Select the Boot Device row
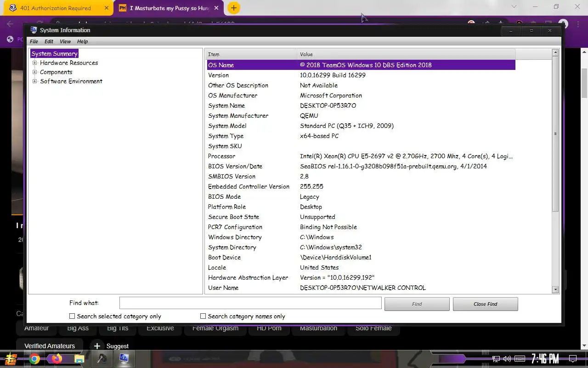 click(x=361, y=257)
